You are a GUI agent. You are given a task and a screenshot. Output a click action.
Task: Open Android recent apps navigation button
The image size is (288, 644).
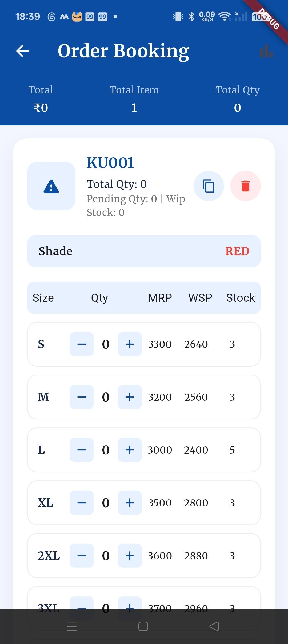[72, 626]
